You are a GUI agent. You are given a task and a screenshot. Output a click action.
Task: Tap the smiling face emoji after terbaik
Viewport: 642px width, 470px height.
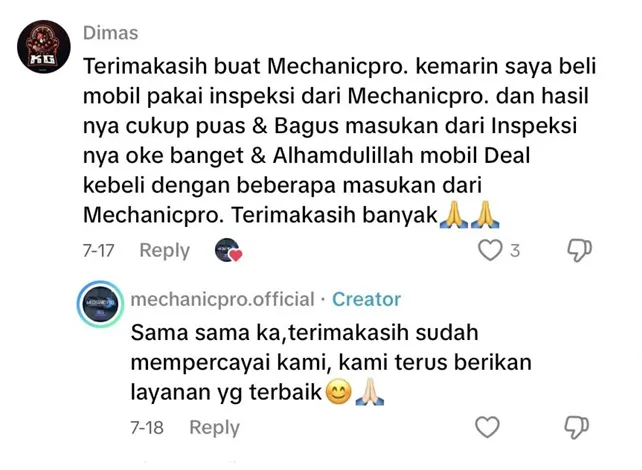click(x=338, y=392)
